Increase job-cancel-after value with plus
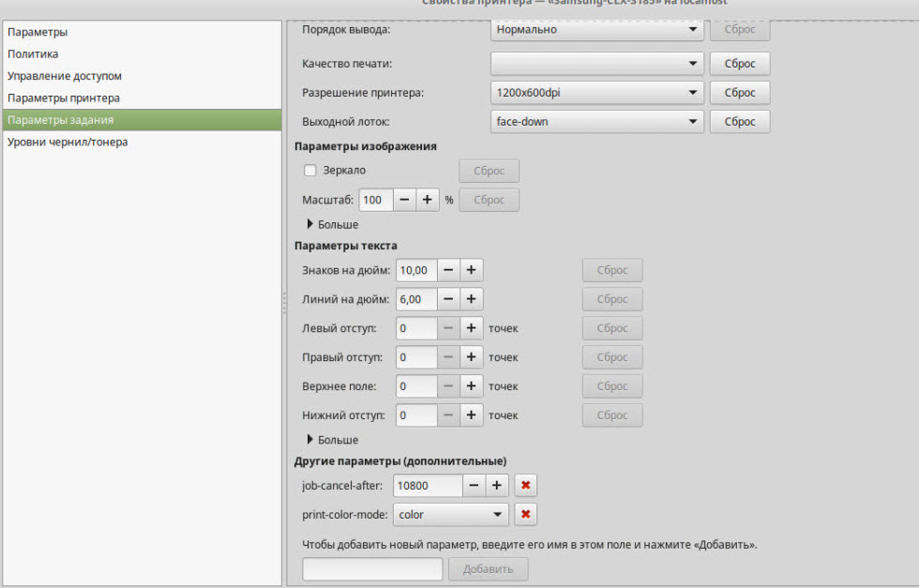Image resolution: width=919 pixels, height=588 pixels. tap(496, 486)
